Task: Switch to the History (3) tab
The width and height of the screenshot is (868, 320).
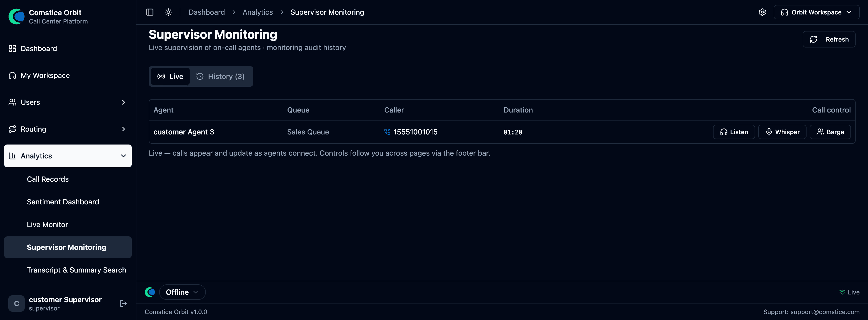Action: coord(220,76)
